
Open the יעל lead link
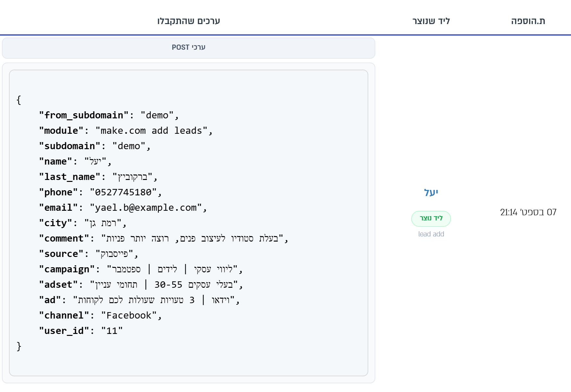coord(431,192)
